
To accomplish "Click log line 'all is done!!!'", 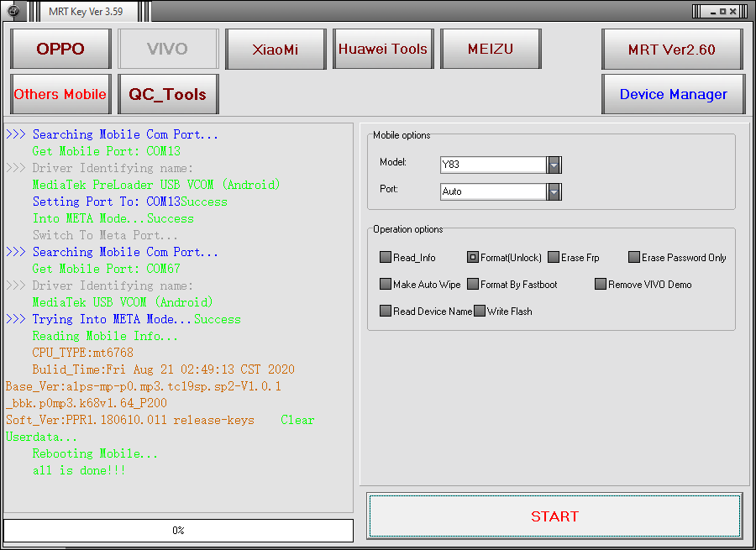I will [x=79, y=470].
